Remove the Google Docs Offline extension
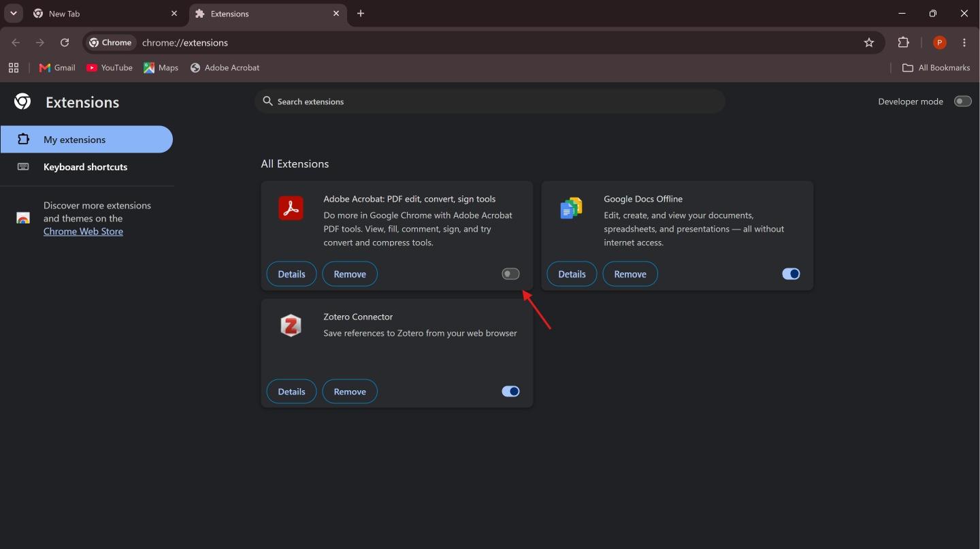Viewport: 980px width, 549px height. [630, 274]
